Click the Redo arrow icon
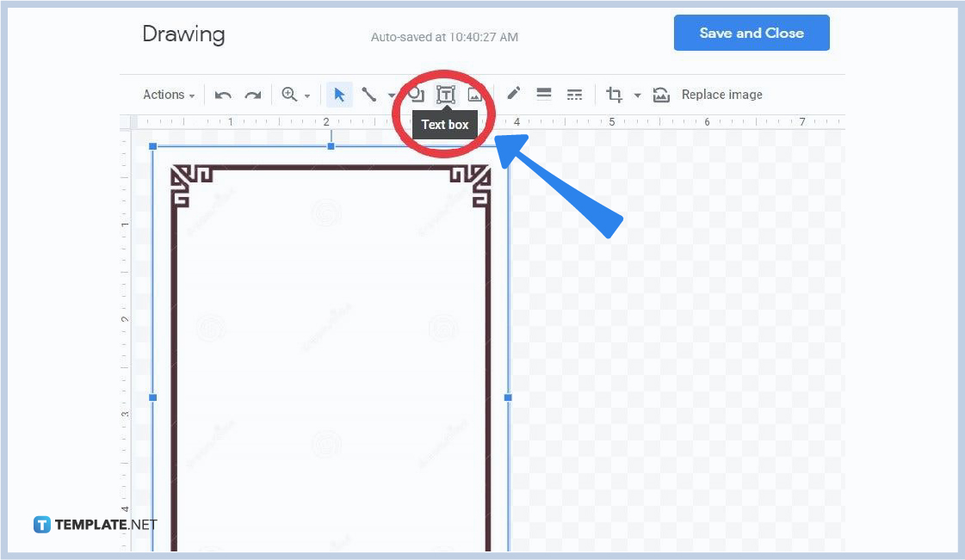This screenshot has width=965, height=560. (x=252, y=95)
